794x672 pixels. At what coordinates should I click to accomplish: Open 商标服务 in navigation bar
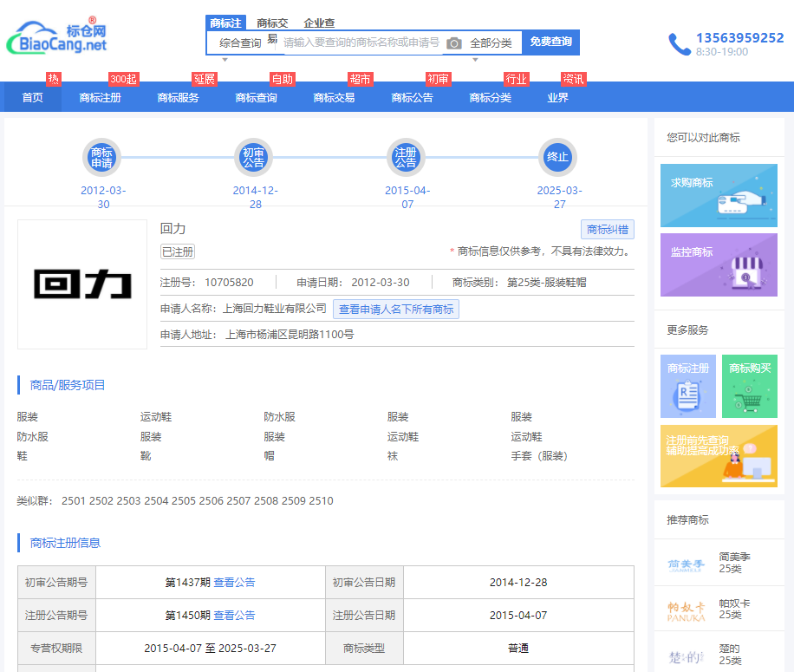coord(179,97)
